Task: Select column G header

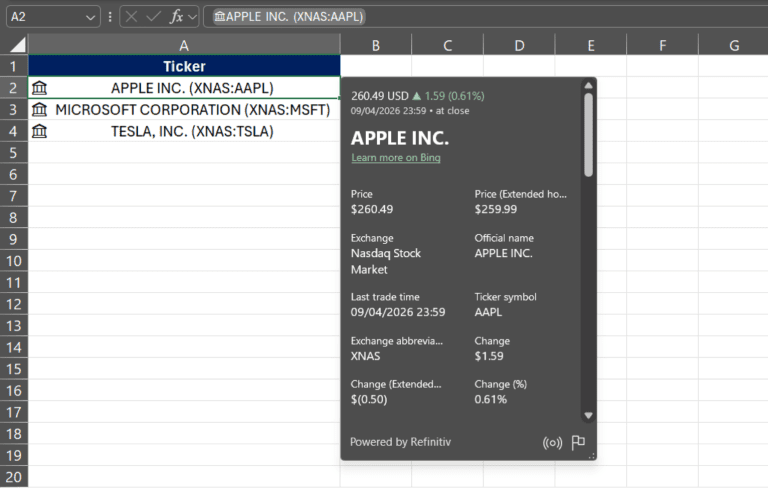Action: pyautogui.click(x=733, y=45)
